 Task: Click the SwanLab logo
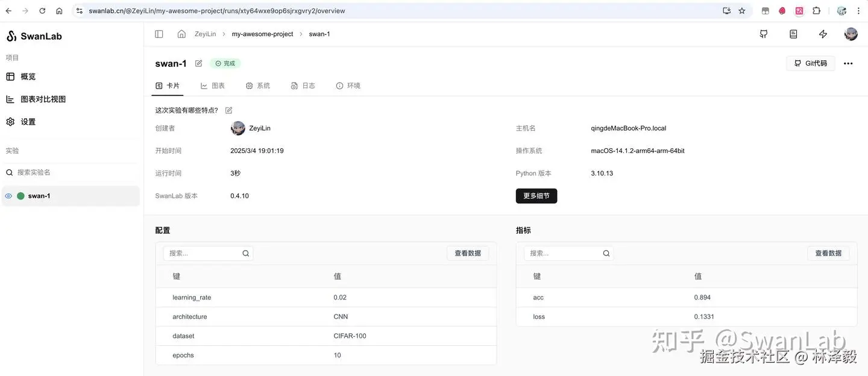point(34,36)
